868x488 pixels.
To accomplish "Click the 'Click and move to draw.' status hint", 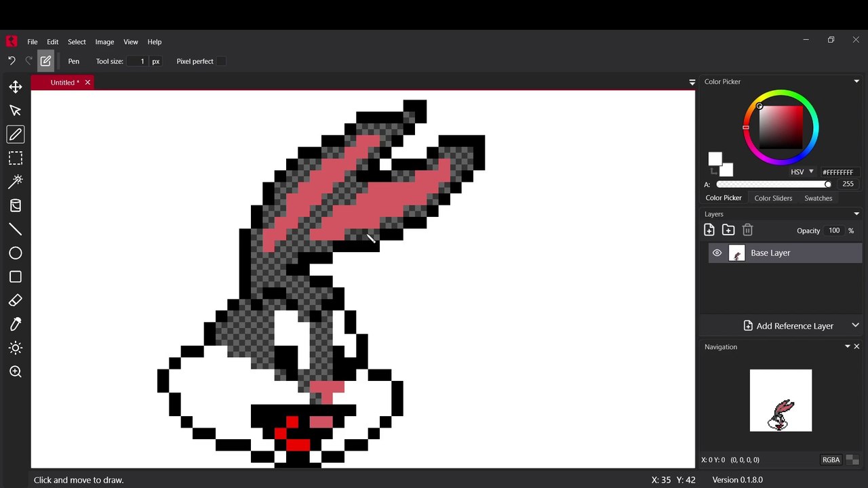I will pos(79,480).
